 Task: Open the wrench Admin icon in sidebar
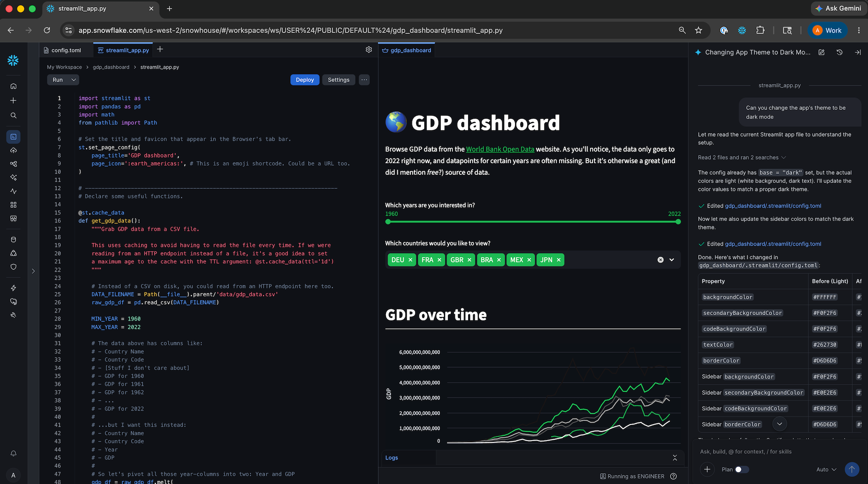(x=13, y=315)
